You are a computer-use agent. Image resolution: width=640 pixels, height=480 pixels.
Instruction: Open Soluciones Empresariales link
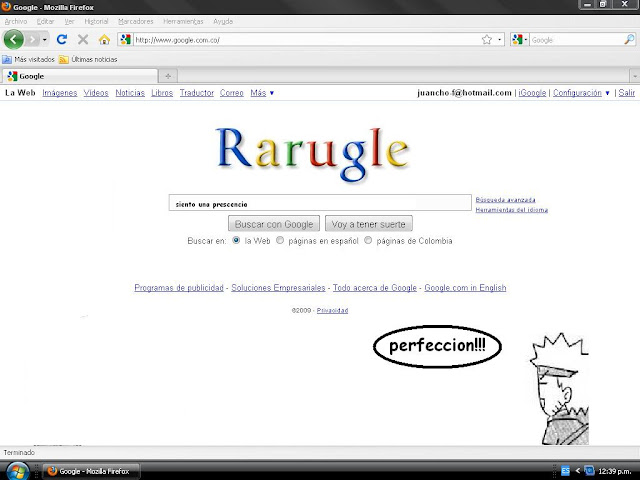[x=278, y=288]
